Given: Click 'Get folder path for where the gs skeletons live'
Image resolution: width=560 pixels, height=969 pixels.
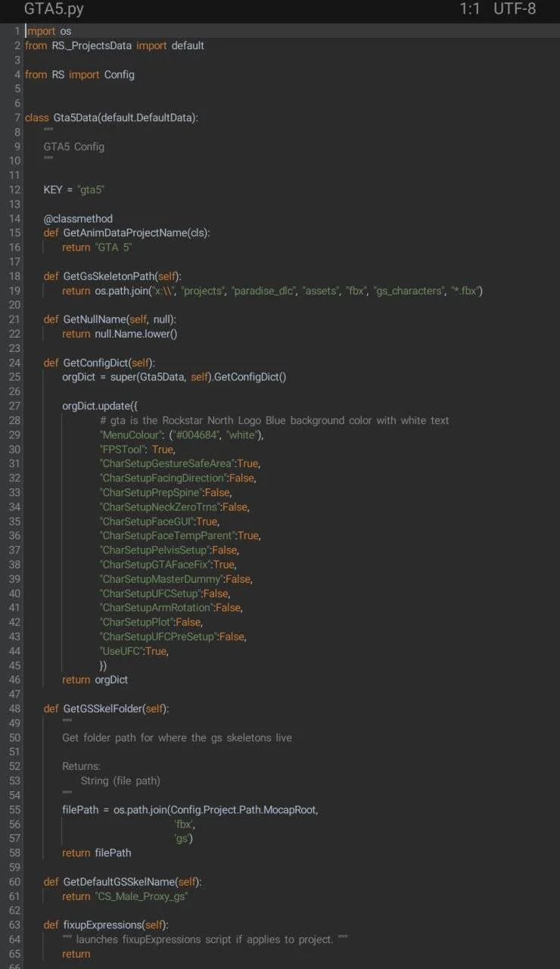Looking at the screenshot, I should [177, 737].
